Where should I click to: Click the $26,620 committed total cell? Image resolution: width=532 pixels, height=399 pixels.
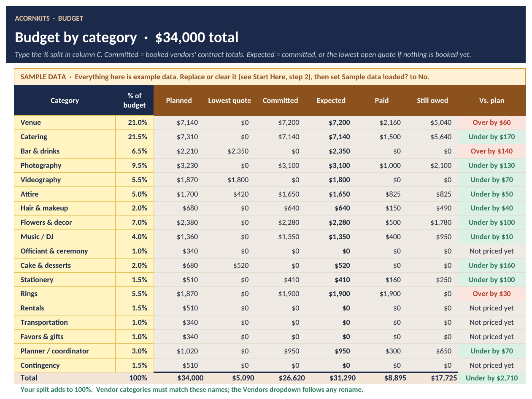[280, 378]
